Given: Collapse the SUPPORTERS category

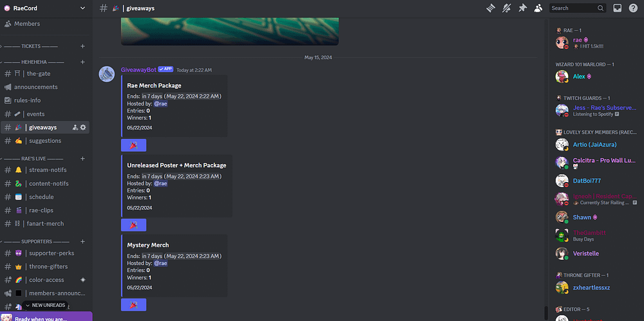Looking at the screenshot, I should pyautogui.click(x=37, y=241).
